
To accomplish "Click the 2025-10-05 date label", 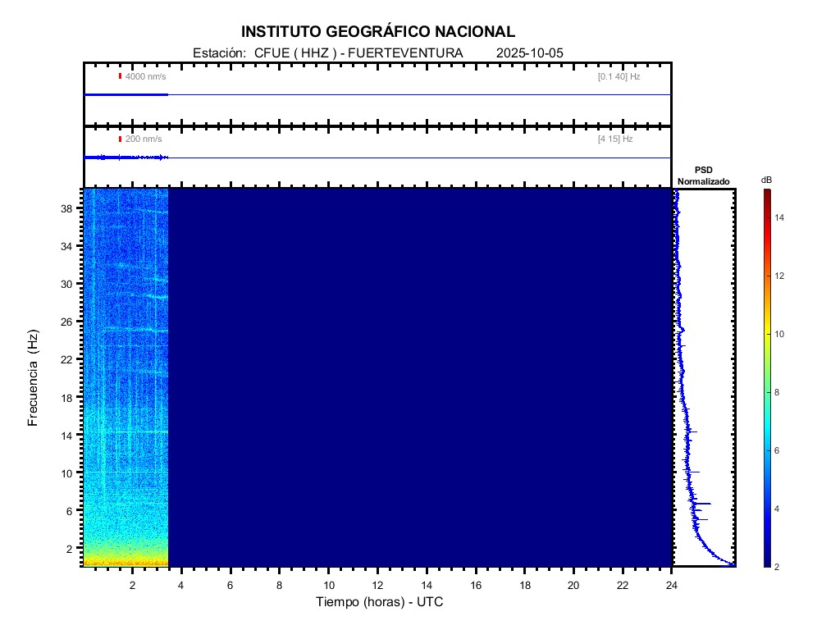I will (530, 53).
